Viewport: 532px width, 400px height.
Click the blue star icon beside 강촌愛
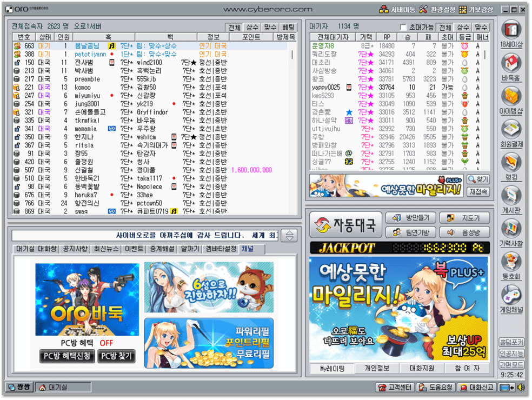[349, 112]
